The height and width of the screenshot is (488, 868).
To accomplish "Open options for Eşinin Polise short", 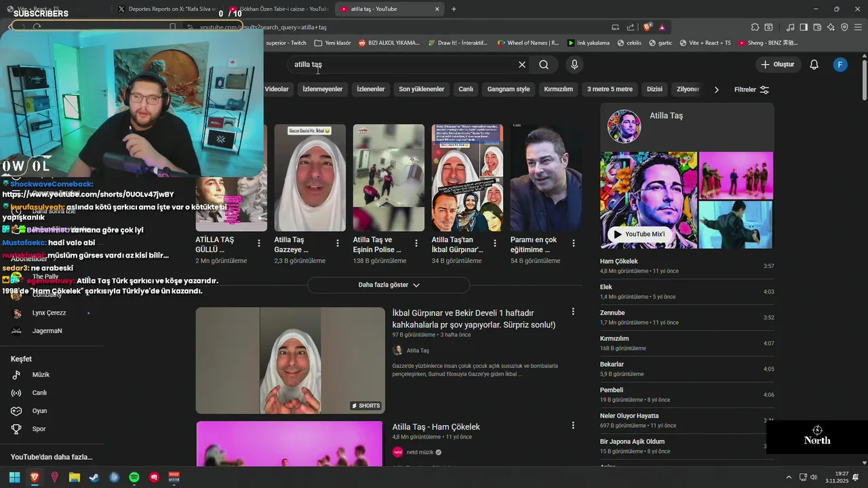I will coord(416,243).
